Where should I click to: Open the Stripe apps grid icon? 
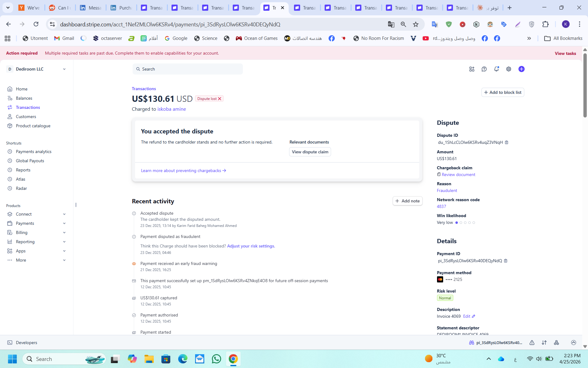472,69
